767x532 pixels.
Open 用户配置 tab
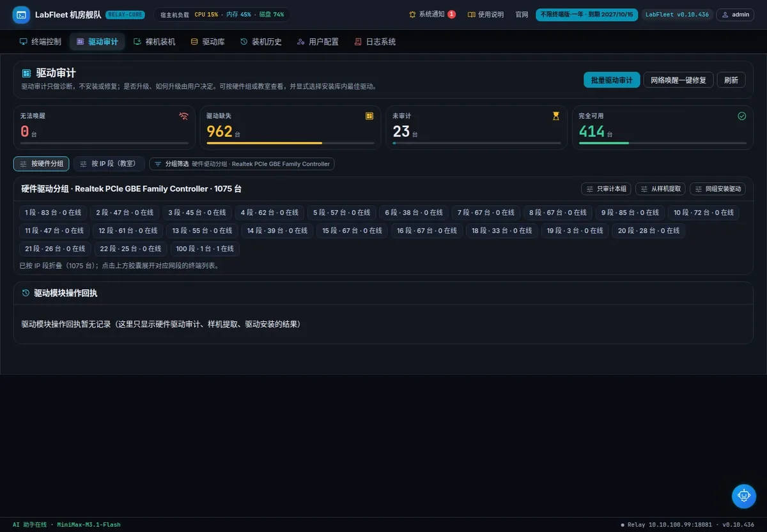(318, 42)
